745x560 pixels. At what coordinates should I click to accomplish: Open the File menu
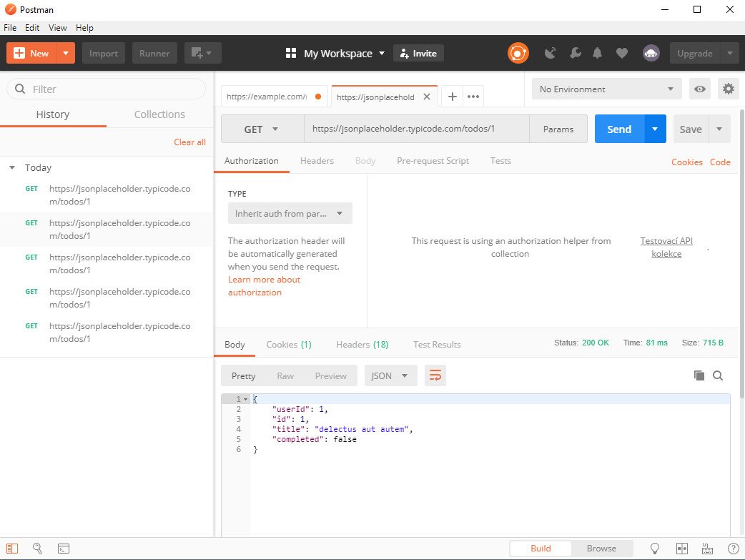10,28
